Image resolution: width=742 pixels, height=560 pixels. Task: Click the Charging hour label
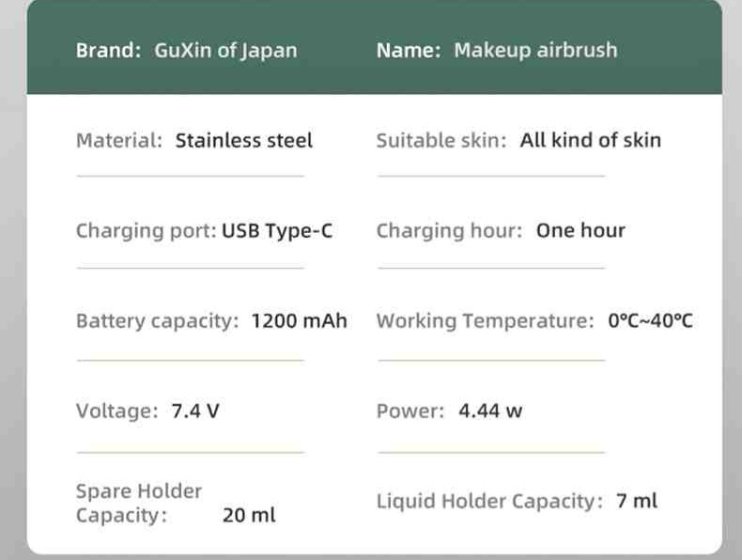[x=449, y=231]
